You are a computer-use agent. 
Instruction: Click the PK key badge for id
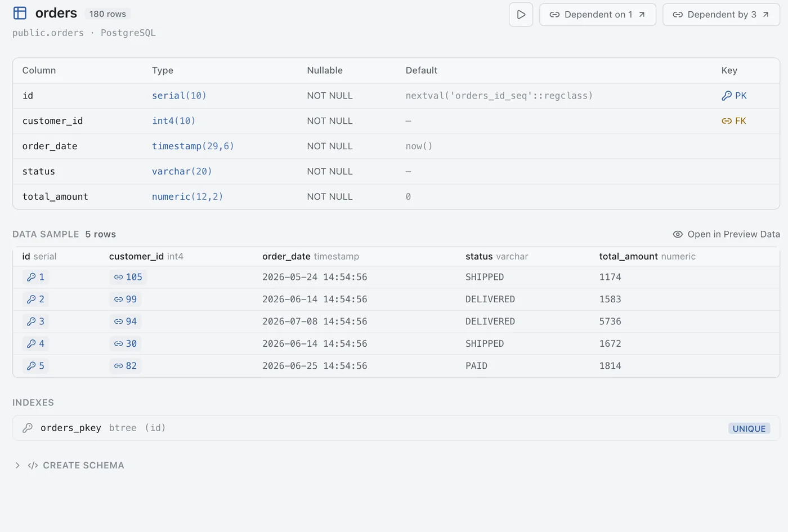click(734, 96)
